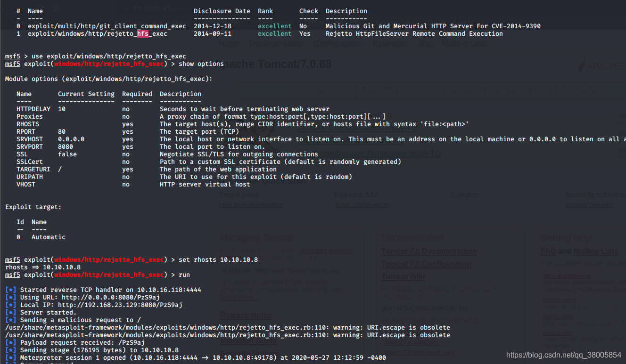Image resolution: width=626 pixels, height=364 pixels.
Task: Select the 'Module options' heading line
Action: coord(109,79)
